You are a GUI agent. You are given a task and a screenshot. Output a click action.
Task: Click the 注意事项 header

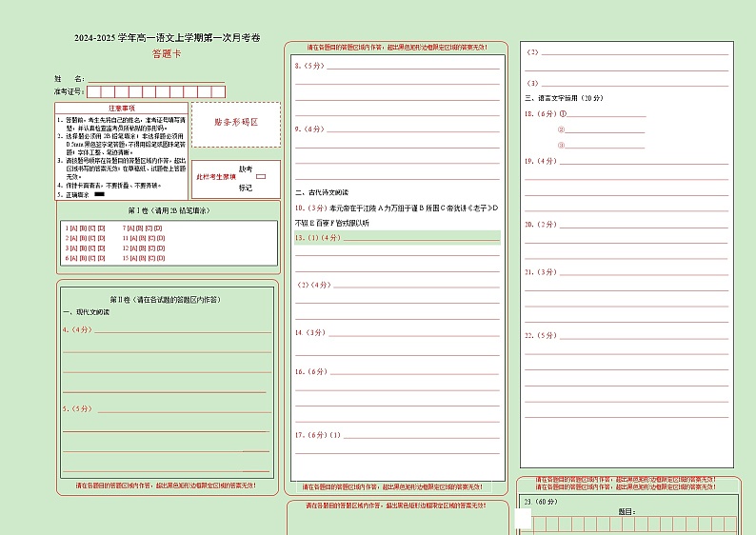122,109
